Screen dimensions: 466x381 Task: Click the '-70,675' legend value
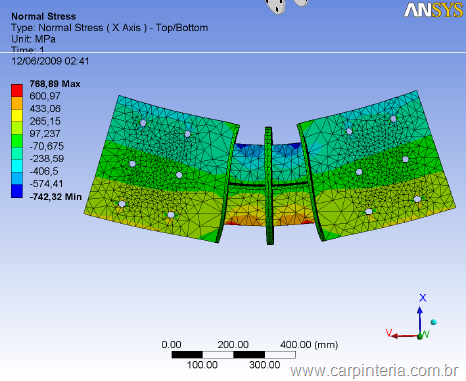coord(46,146)
